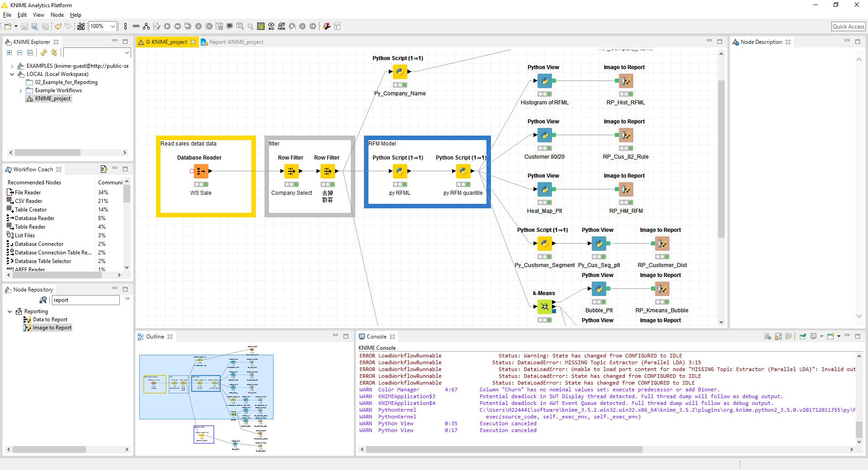The width and height of the screenshot is (868, 470).
Task: Click the Open workflow editor settings icon
Action: tap(327, 26)
